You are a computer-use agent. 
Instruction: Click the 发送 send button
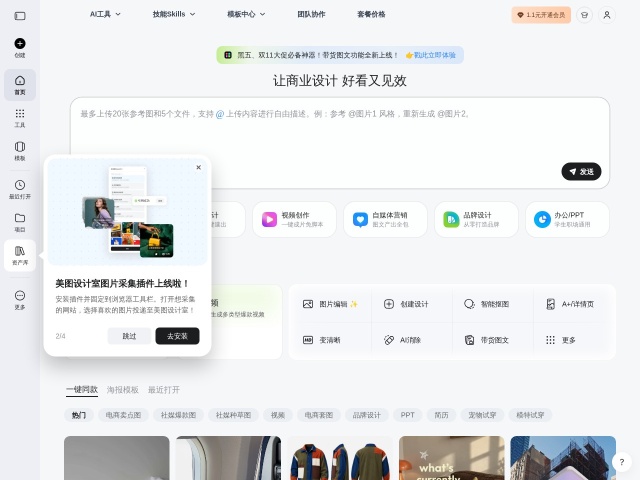pyautogui.click(x=581, y=171)
